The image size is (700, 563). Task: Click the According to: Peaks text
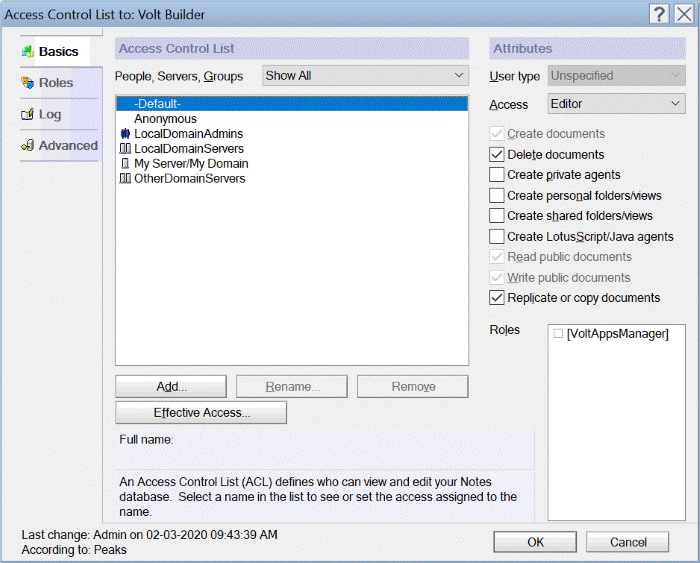click(74, 550)
